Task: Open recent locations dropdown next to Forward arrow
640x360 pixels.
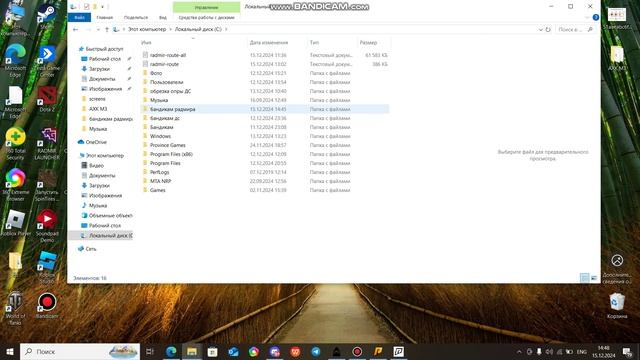Action: [x=98, y=29]
